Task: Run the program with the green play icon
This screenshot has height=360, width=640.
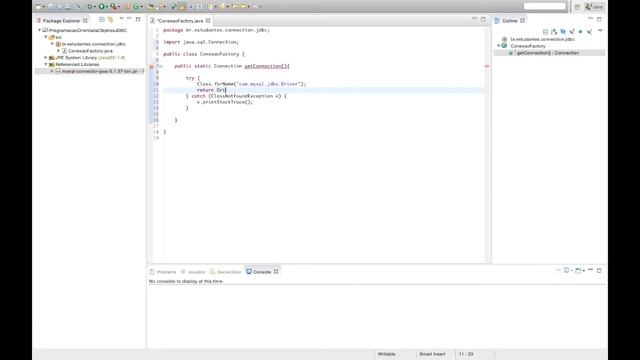Action: 101,7
